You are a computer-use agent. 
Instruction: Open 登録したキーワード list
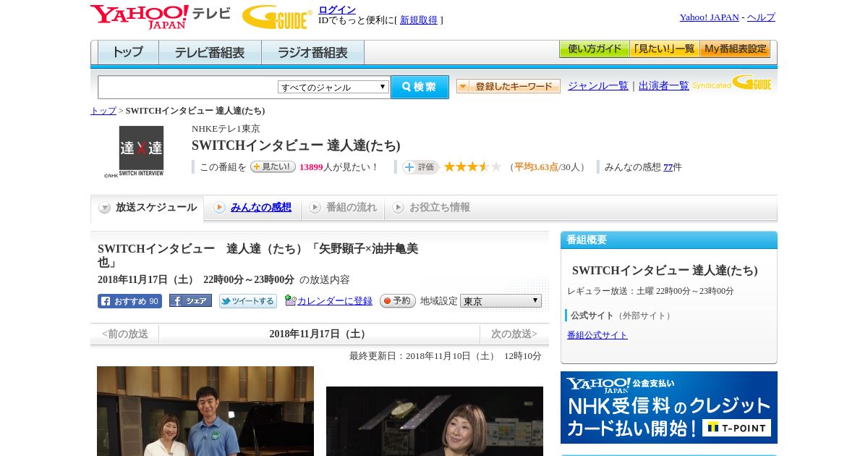coord(509,86)
